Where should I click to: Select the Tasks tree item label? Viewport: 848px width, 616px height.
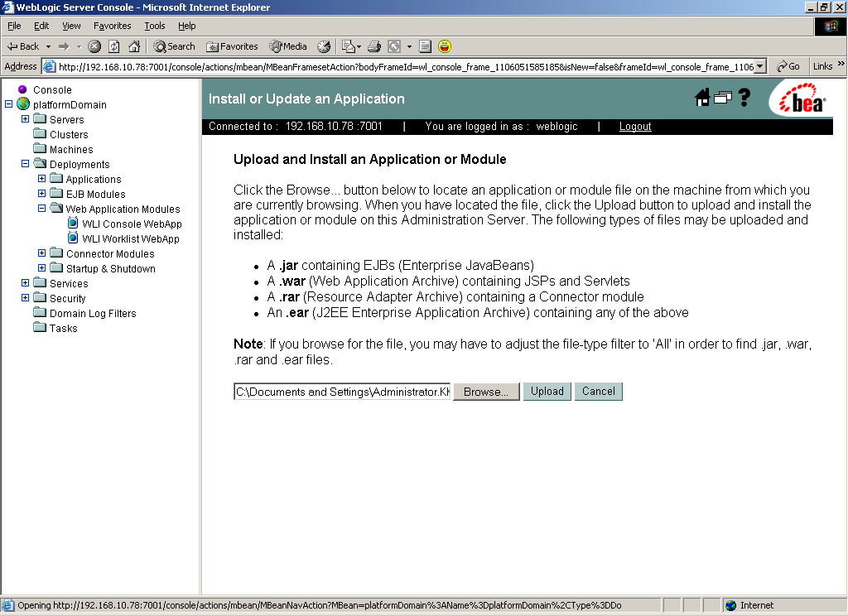tap(63, 328)
